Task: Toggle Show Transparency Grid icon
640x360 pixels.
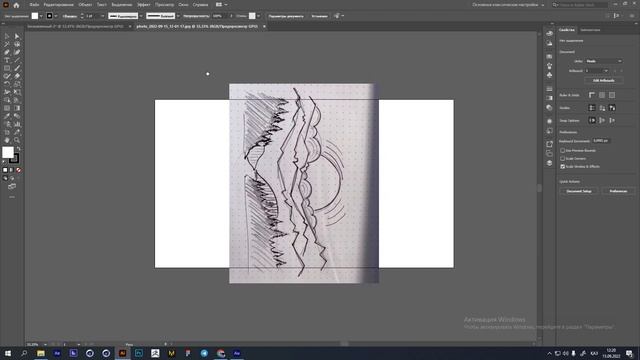Action: 612,95
